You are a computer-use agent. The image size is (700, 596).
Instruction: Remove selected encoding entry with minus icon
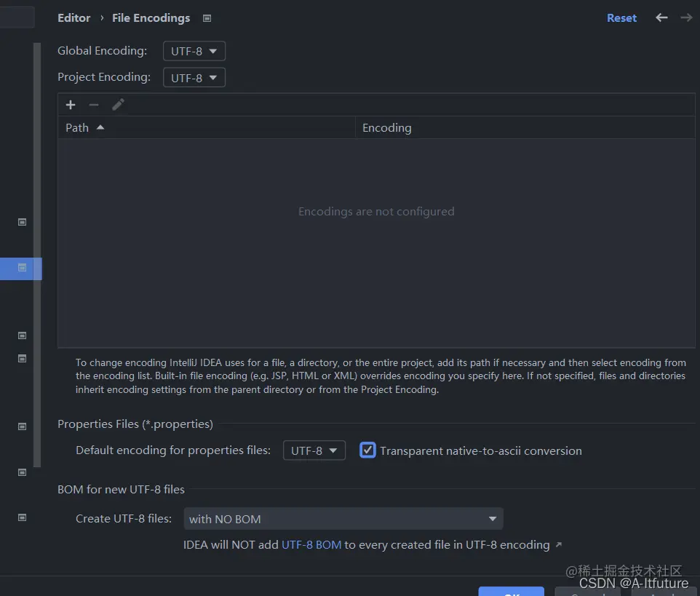click(94, 105)
